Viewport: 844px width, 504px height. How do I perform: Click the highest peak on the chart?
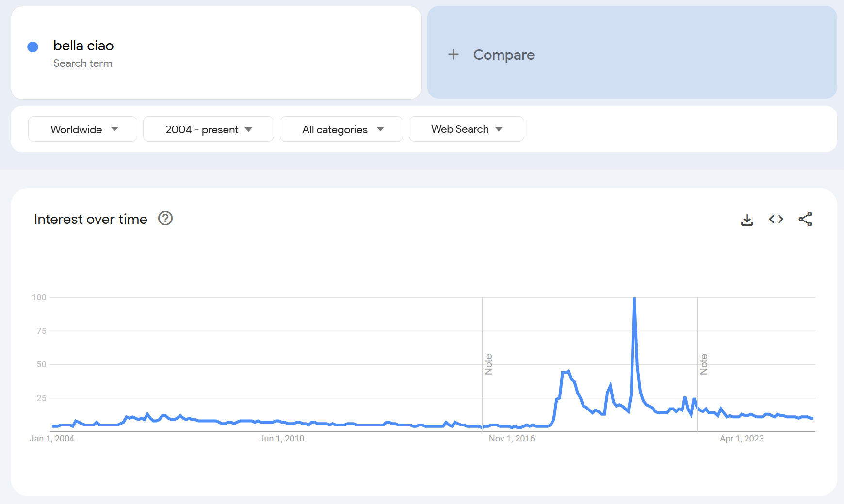click(x=634, y=298)
